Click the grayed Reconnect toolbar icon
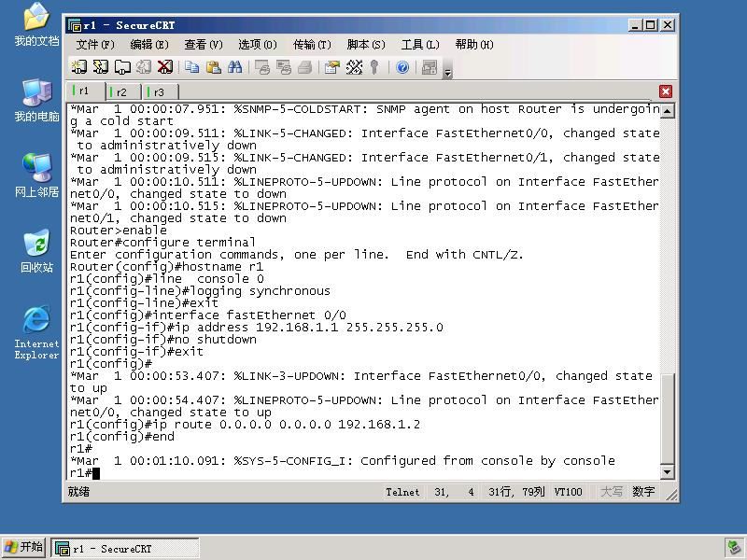 144,67
